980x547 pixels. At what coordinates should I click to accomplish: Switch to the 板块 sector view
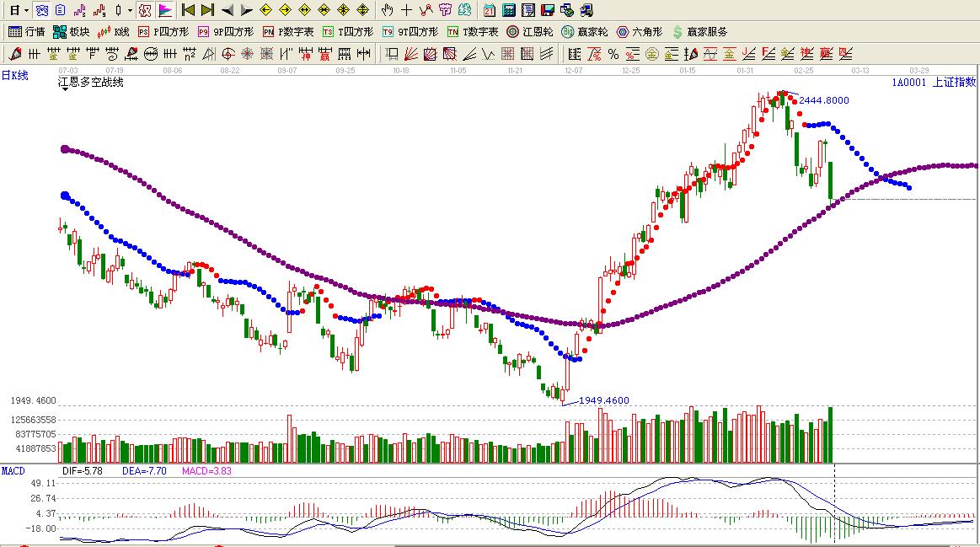pyautogui.click(x=72, y=32)
